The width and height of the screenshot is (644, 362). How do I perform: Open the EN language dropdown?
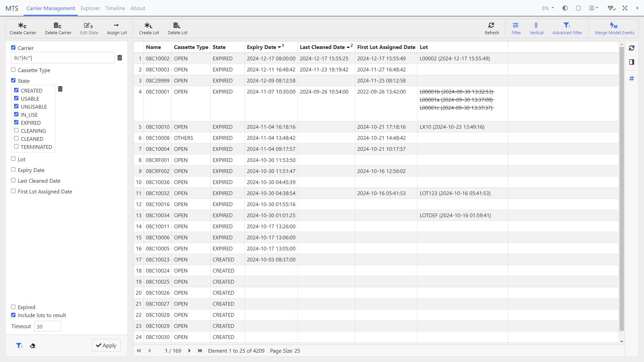tap(548, 8)
